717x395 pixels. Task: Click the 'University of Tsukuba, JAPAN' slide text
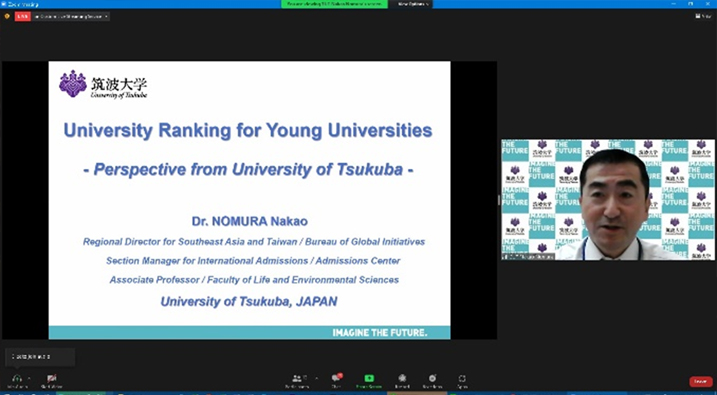point(249,301)
